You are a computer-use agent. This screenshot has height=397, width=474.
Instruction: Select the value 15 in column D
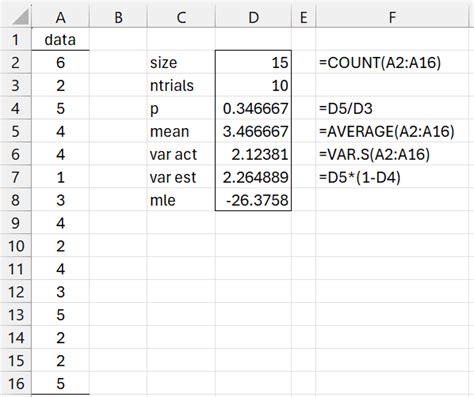253,62
